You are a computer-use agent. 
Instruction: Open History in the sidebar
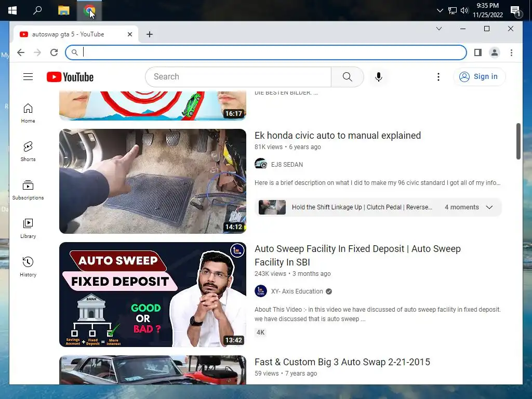point(28,267)
